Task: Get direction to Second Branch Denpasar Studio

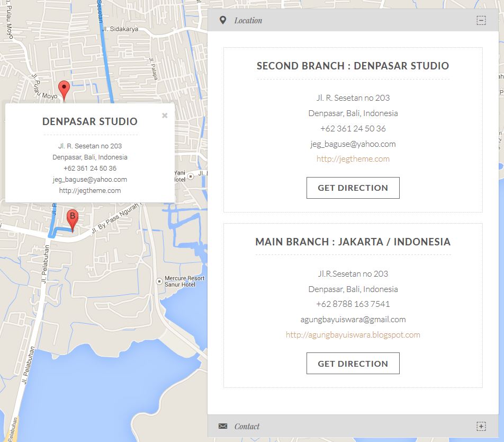Action: point(353,188)
